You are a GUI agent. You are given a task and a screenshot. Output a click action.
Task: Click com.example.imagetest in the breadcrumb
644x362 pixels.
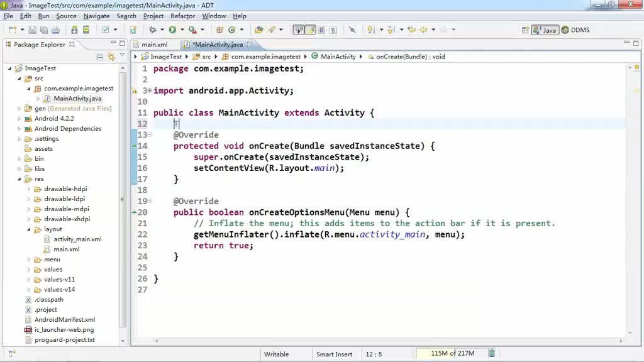[x=266, y=57]
